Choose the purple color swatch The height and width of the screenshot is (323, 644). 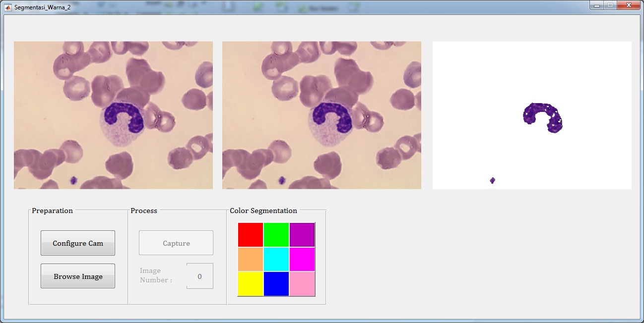302,235
